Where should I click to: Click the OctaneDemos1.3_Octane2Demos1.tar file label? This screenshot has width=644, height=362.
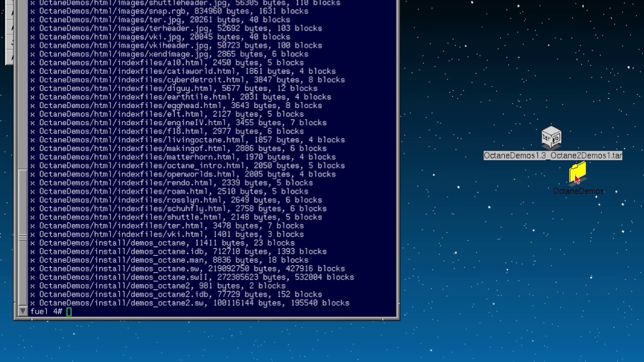(x=553, y=156)
